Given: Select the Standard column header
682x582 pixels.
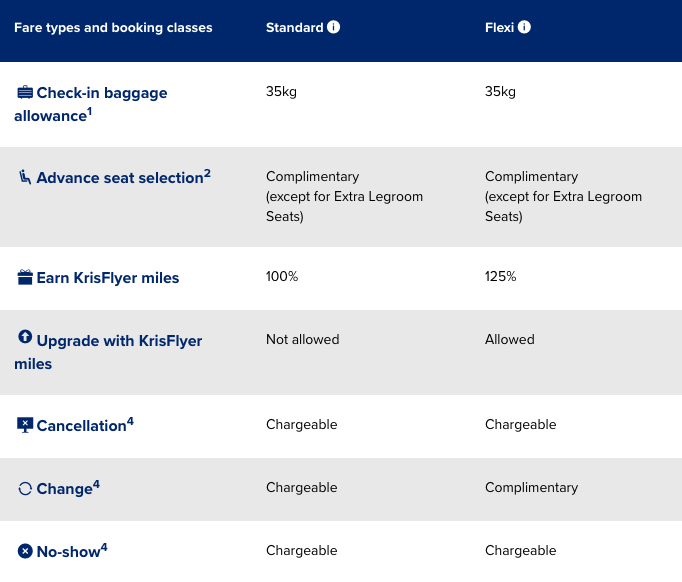Looking at the screenshot, I should point(294,28).
